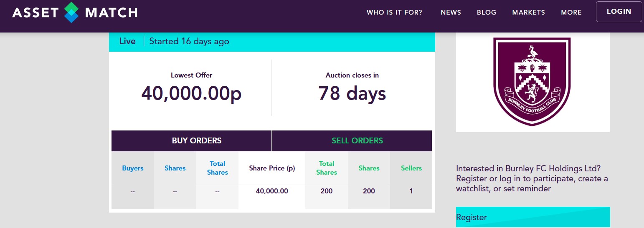The image size is (644, 228).
Task: Select MARKETS in the top navigation
Action: pos(528,13)
